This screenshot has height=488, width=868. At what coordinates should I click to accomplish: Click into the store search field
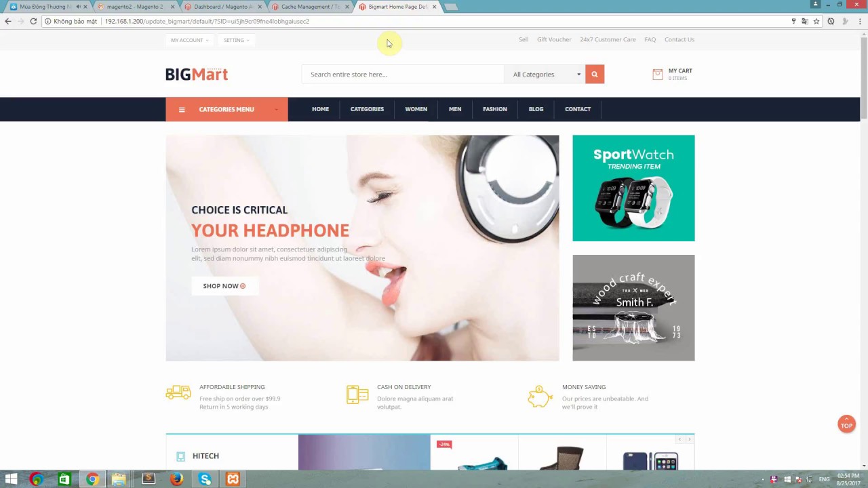click(x=403, y=74)
